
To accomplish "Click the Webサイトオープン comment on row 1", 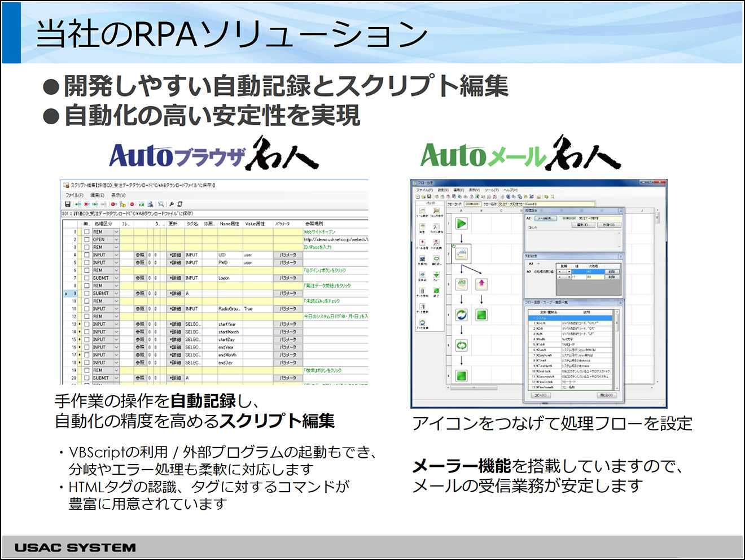I will tap(319, 231).
